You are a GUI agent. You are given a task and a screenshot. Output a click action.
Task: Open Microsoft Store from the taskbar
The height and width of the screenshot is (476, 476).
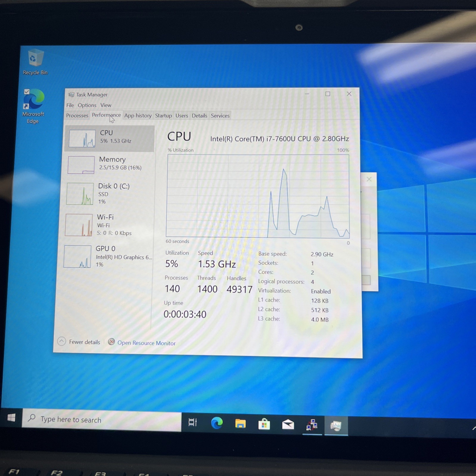pos(264,424)
